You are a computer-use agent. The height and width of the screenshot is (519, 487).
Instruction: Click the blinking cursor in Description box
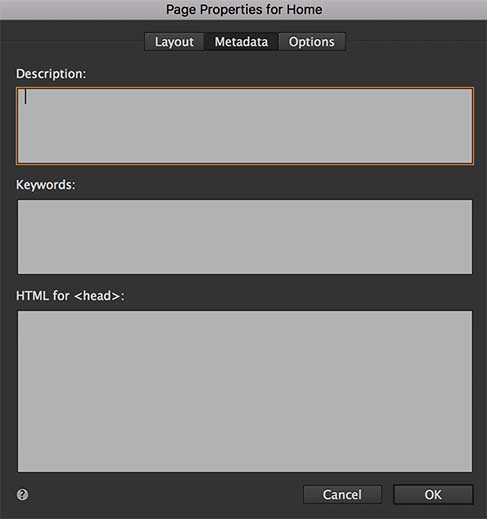(25, 97)
